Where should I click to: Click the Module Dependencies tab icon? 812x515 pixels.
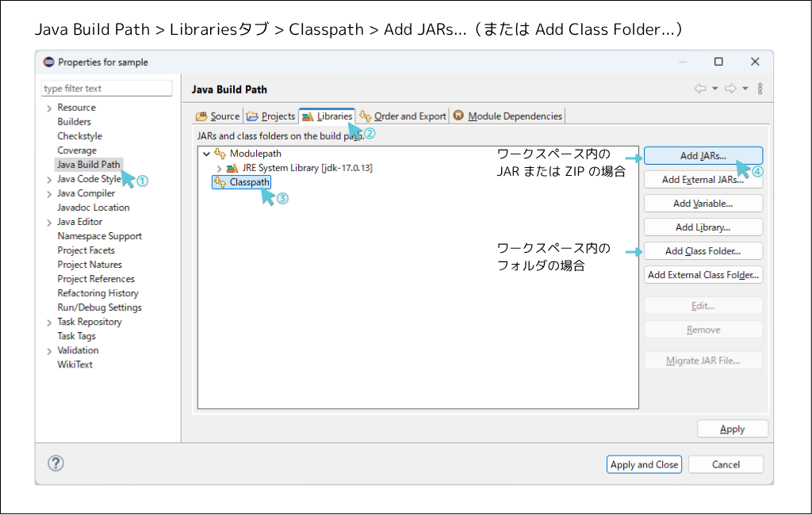pos(458,116)
